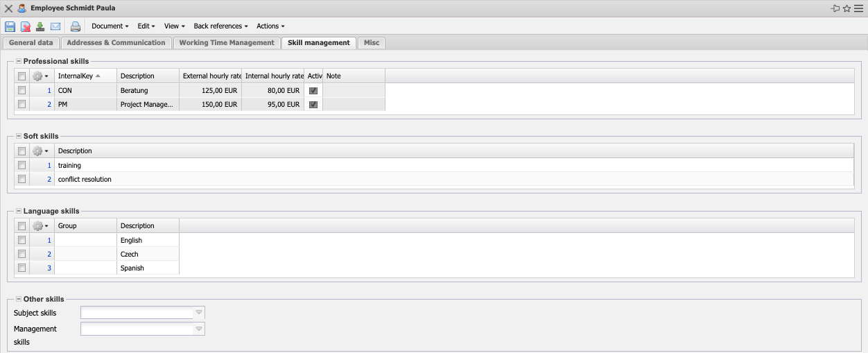Screen dimensions: 868x353
Task: Tick the English row checkbox
Action: 22,240
